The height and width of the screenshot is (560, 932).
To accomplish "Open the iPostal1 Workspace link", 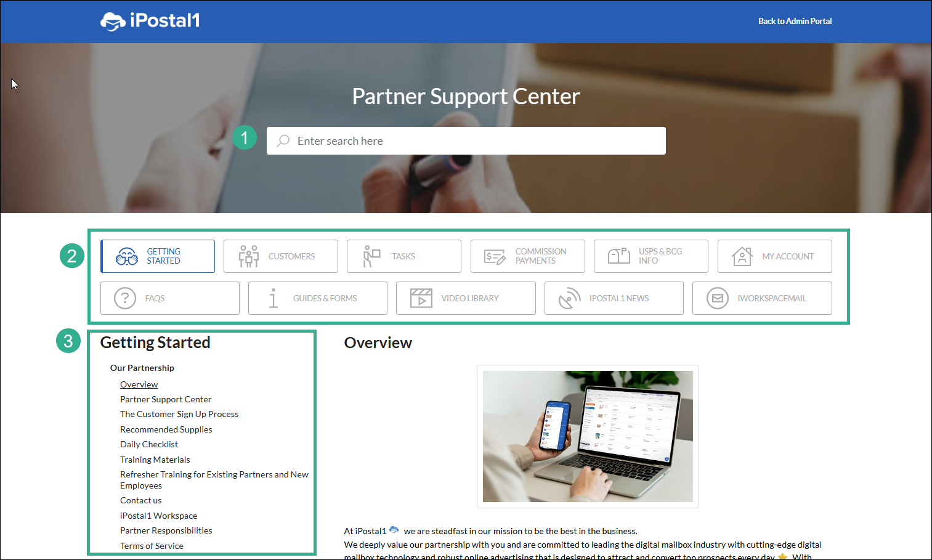I will click(x=159, y=516).
